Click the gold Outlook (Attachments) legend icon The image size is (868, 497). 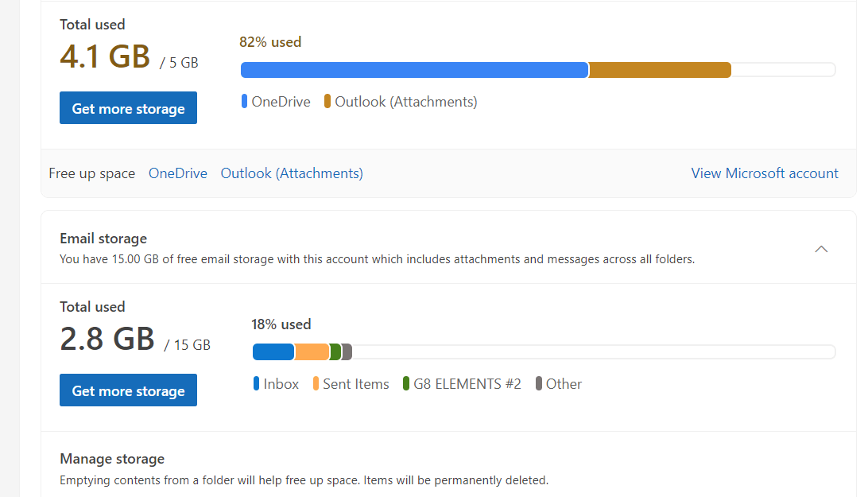click(326, 101)
